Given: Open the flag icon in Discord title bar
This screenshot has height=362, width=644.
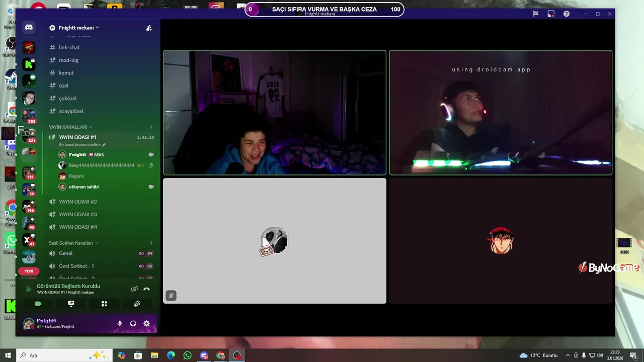Looking at the screenshot, I should coord(536,14).
